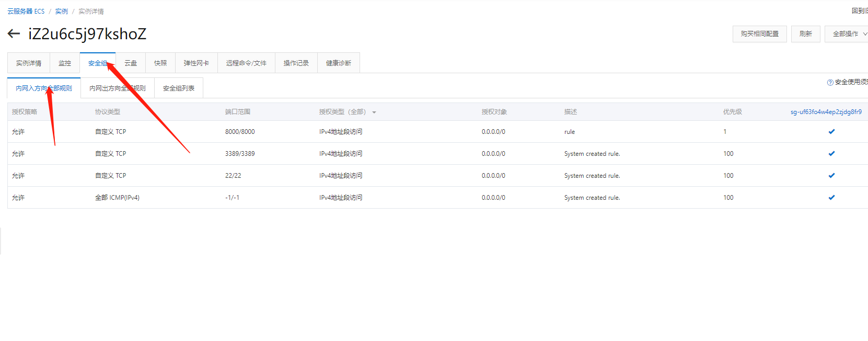Click the instance name iZ2u6c5j97kshoZ title
Viewport: 868px width, 341px height.
click(87, 34)
